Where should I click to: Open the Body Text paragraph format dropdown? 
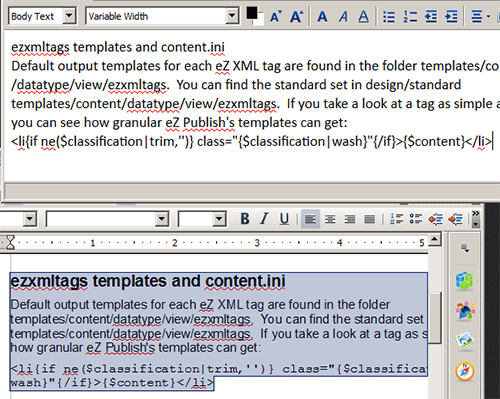click(x=69, y=16)
